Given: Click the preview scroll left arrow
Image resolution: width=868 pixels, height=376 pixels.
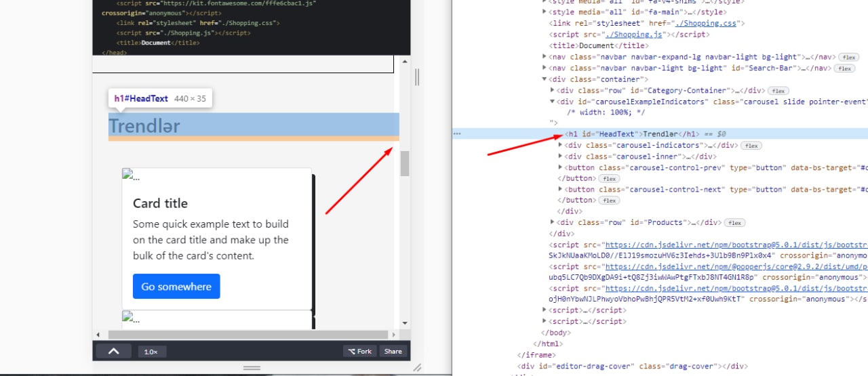Looking at the screenshot, I should click(x=98, y=335).
